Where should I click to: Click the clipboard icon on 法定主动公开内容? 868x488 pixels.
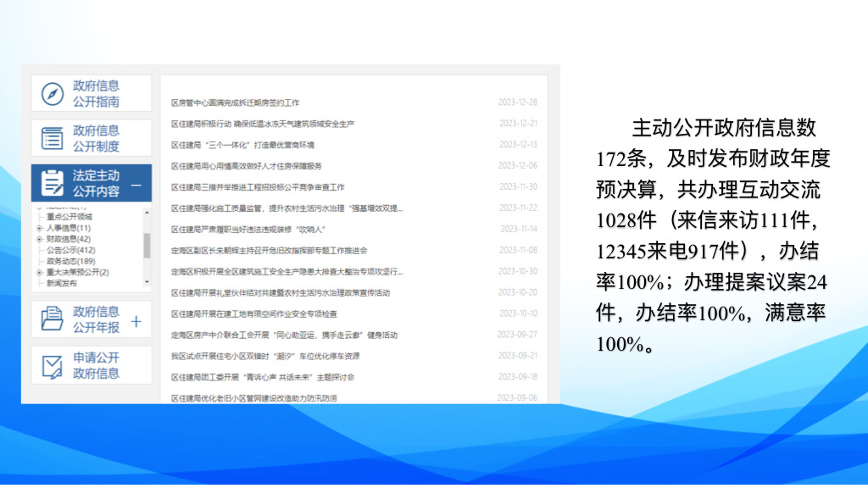click(53, 183)
